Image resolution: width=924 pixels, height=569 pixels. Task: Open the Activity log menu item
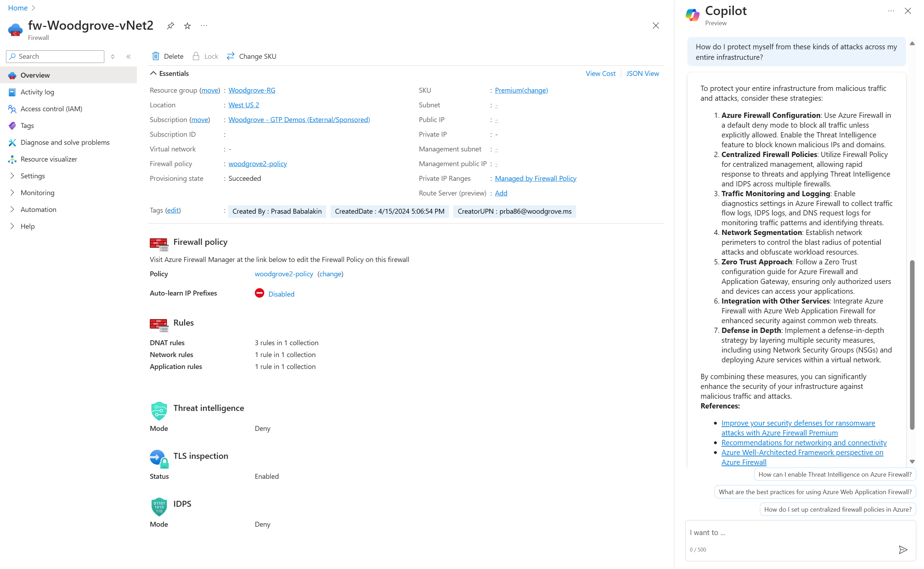coord(37,92)
